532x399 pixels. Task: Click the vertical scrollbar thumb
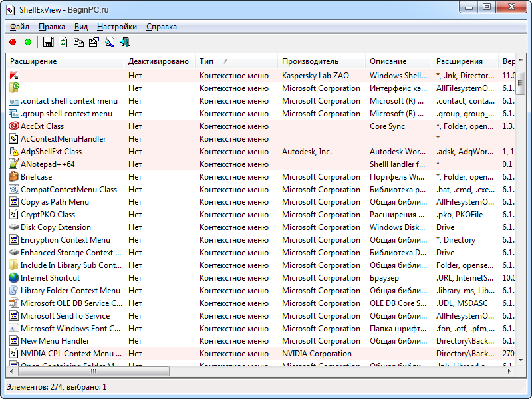(x=521, y=83)
